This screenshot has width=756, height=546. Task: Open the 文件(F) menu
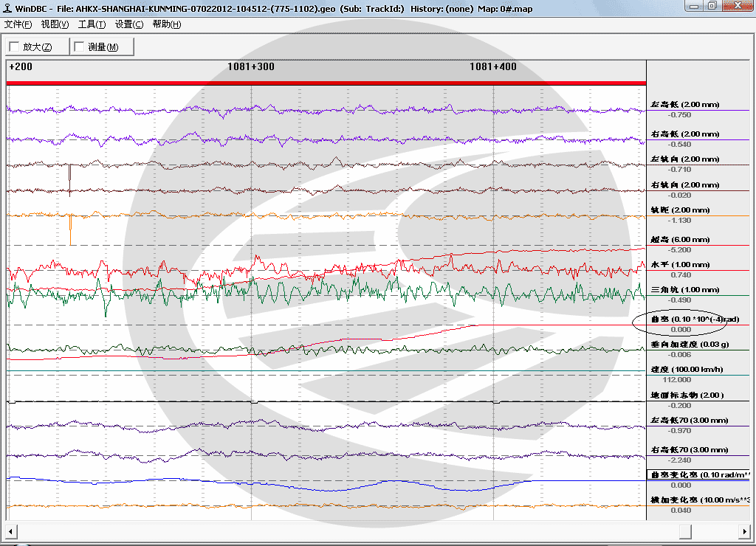[x=18, y=24]
